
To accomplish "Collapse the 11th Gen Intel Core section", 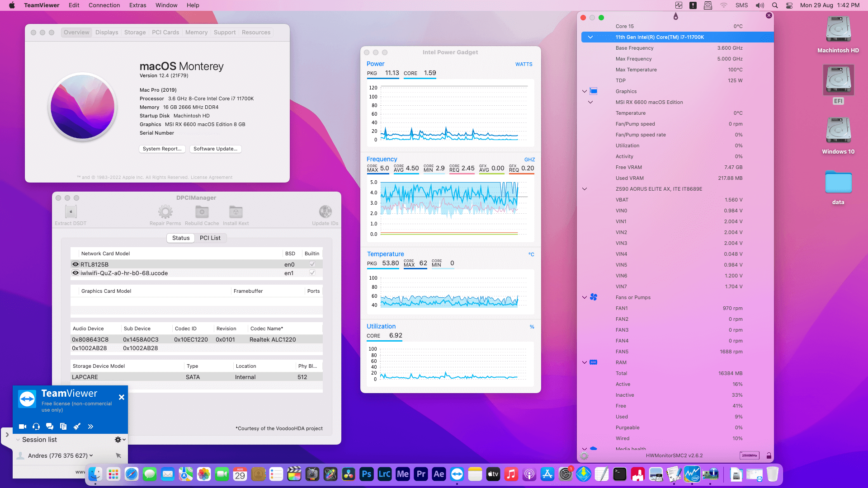I will tap(590, 37).
